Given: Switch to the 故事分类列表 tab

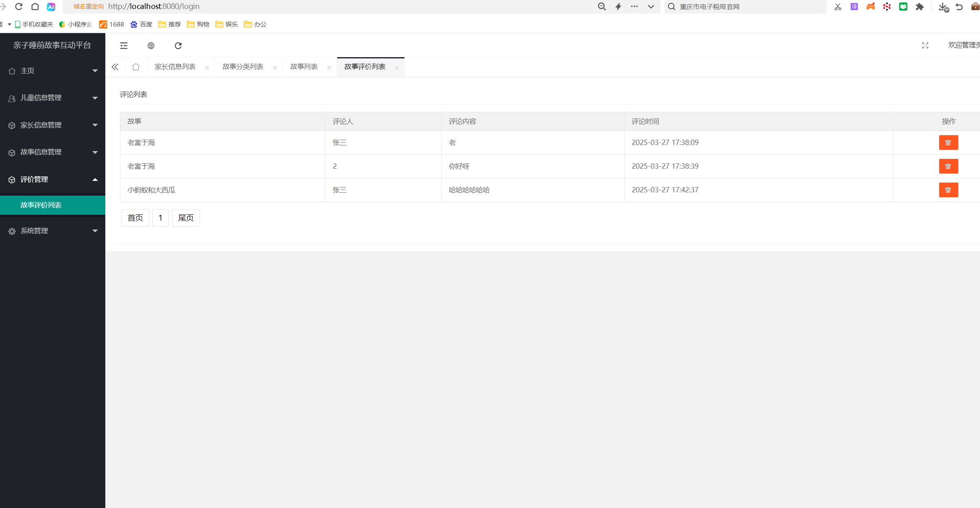Looking at the screenshot, I should click(243, 67).
